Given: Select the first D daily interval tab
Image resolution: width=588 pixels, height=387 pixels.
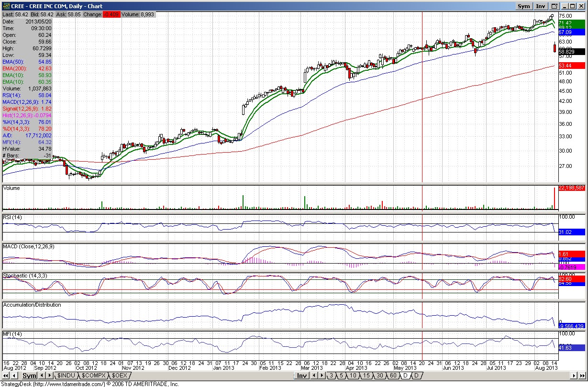Looking at the screenshot, I should (x=405, y=376).
